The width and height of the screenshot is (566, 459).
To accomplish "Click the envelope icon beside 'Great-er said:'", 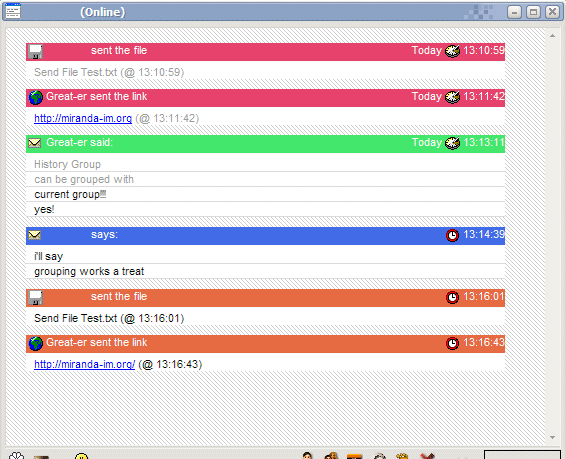I will point(35,143).
